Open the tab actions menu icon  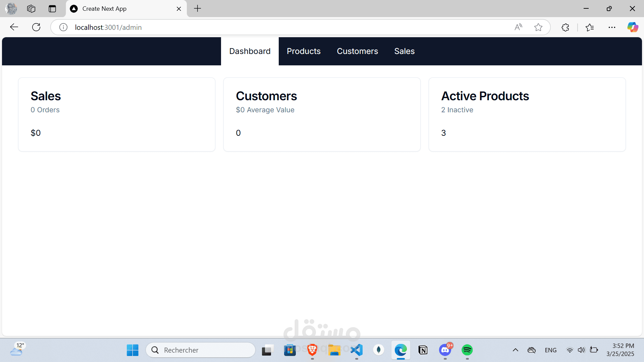click(x=52, y=9)
